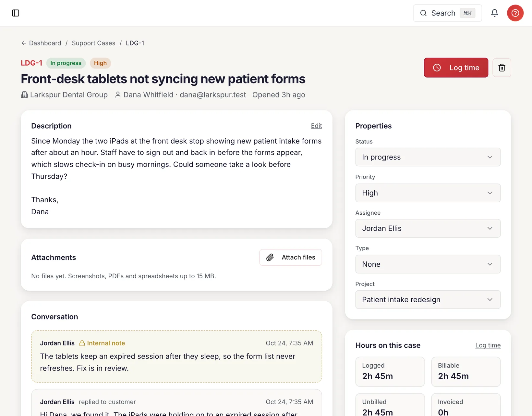532x416 pixels.
Task: Open notifications bell
Action: click(x=494, y=13)
